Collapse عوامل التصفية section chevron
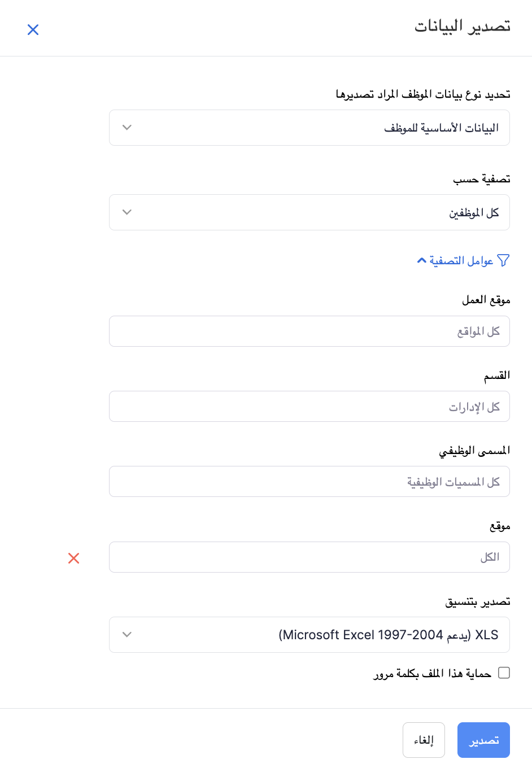 click(x=421, y=260)
